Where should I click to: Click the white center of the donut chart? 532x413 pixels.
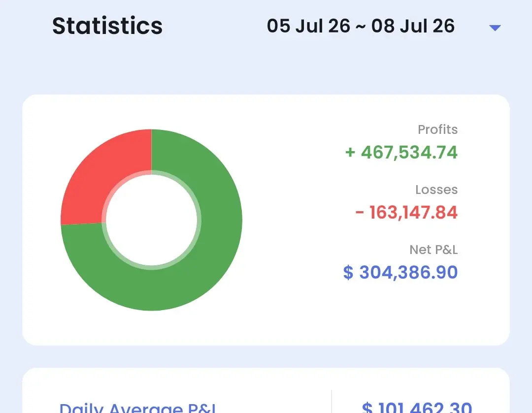151,220
